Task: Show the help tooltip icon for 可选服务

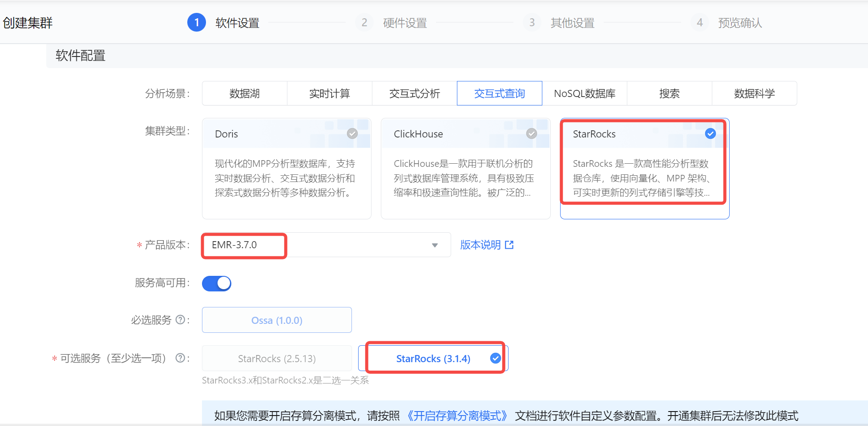Action: pos(180,358)
